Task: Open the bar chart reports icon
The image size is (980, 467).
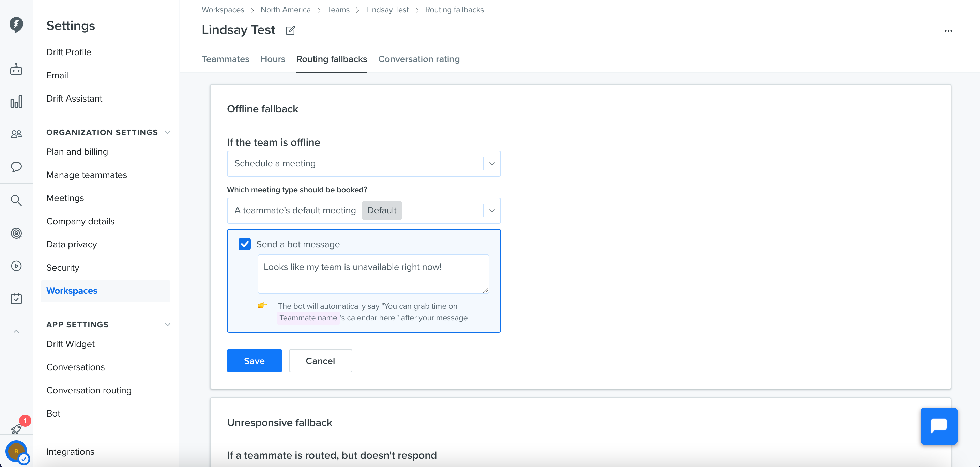Action: [16, 102]
